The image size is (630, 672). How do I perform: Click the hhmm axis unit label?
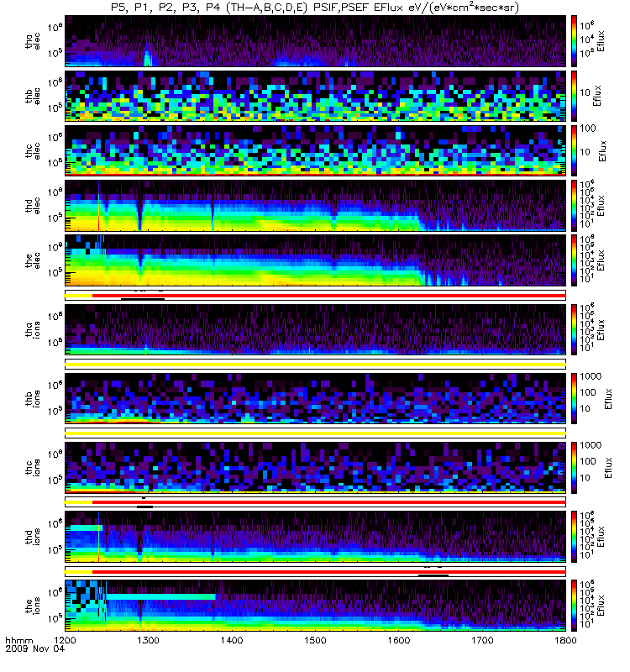tap(18, 641)
